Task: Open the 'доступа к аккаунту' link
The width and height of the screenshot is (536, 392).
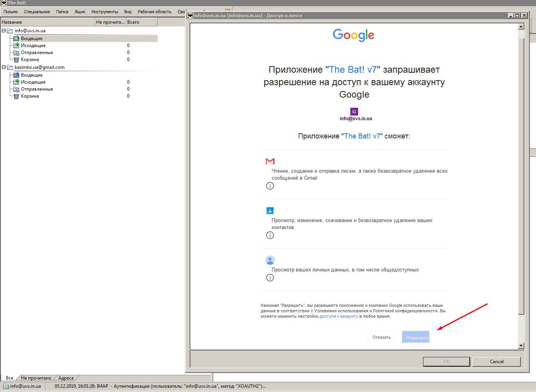Action: (339, 317)
